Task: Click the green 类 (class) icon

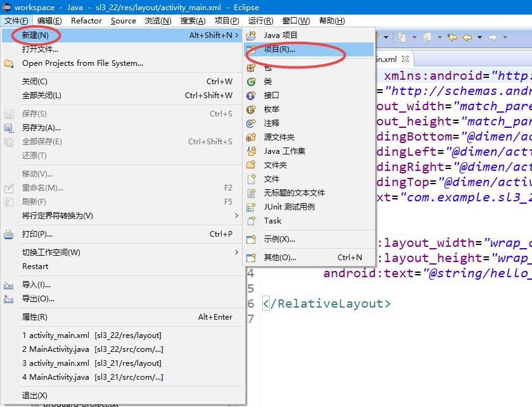Action: tap(251, 82)
